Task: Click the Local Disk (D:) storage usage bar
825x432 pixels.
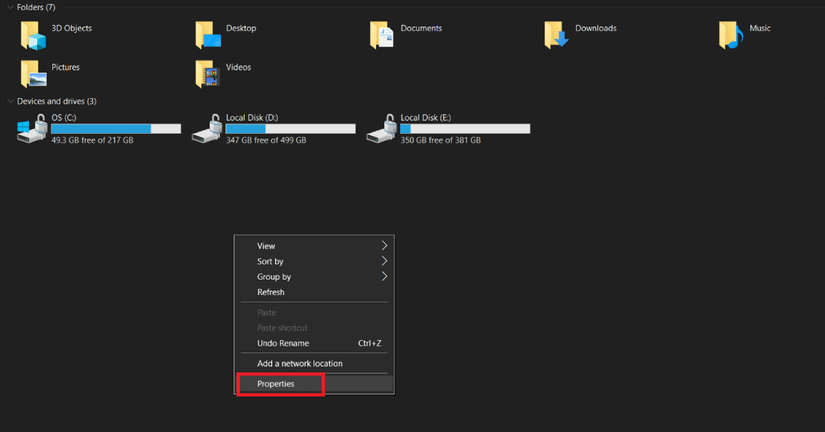Action: (290, 129)
